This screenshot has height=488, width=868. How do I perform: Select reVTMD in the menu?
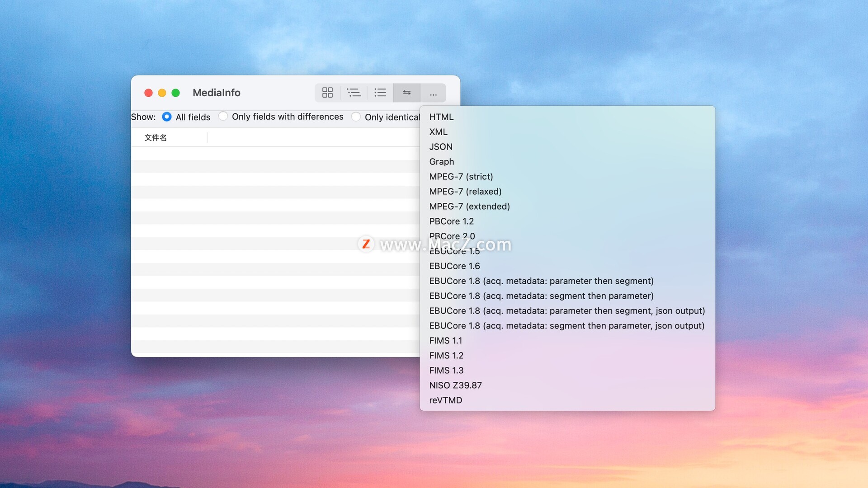(x=567, y=400)
